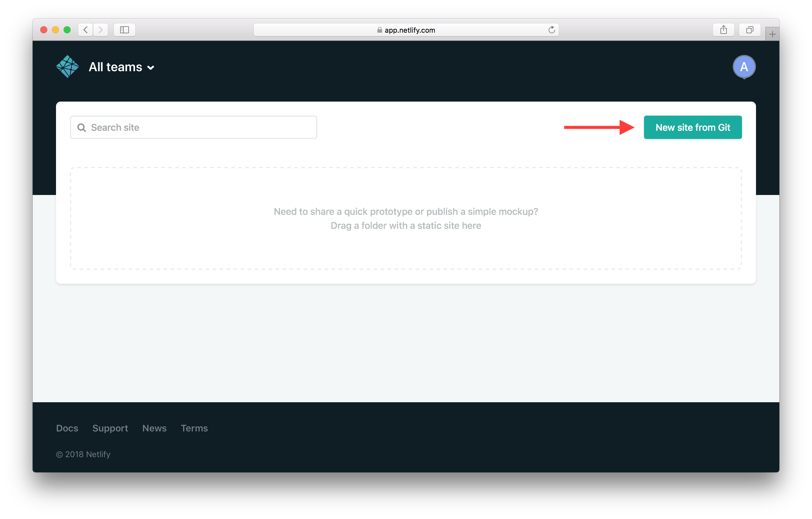Viewport: 812px width, 519px height.
Task: Click the New site from Git button
Action: point(693,127)
